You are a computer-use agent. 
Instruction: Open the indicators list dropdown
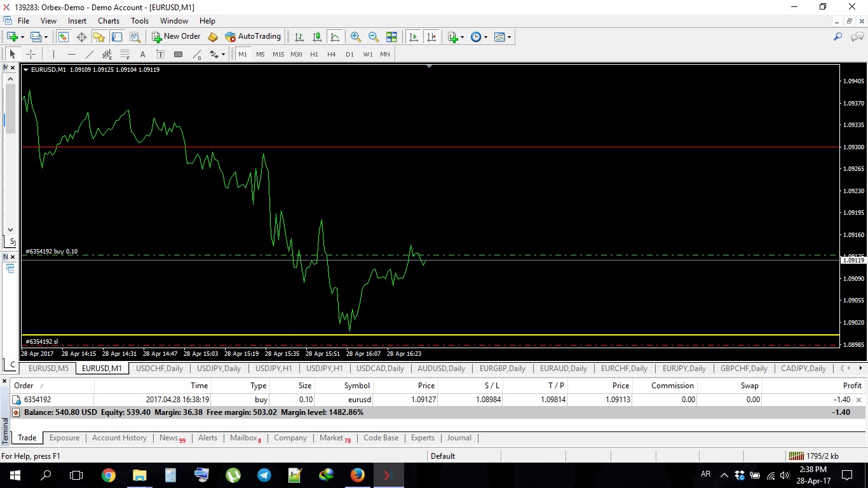click(456, 37)
